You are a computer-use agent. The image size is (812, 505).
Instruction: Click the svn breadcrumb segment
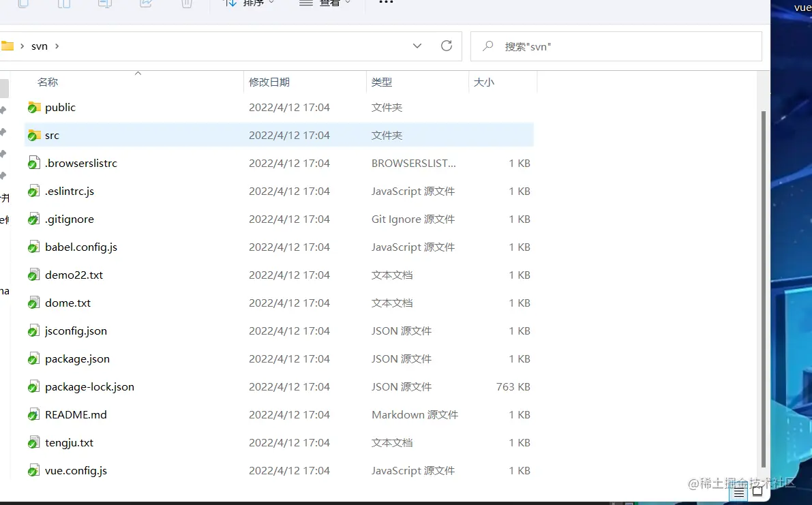(40, 46)
